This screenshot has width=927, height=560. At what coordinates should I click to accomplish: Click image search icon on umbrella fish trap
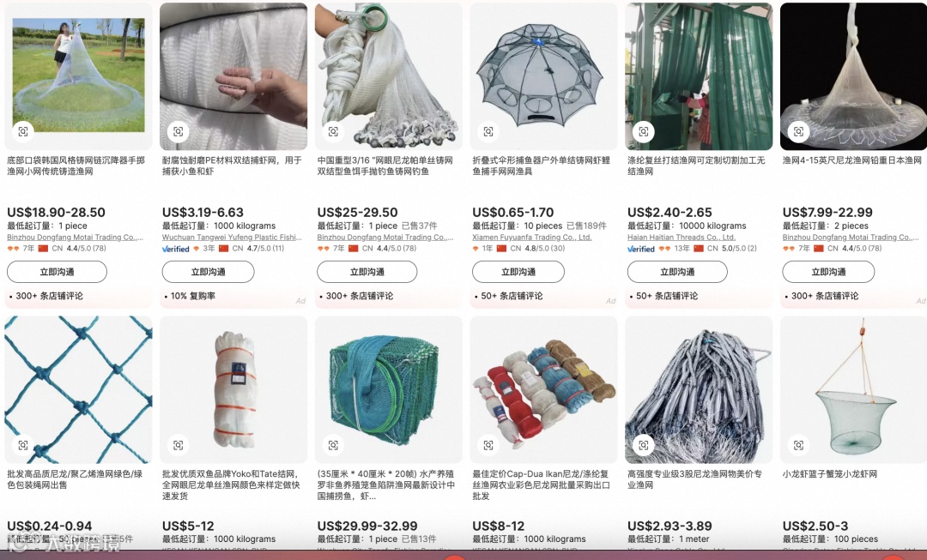coord(488,131)
